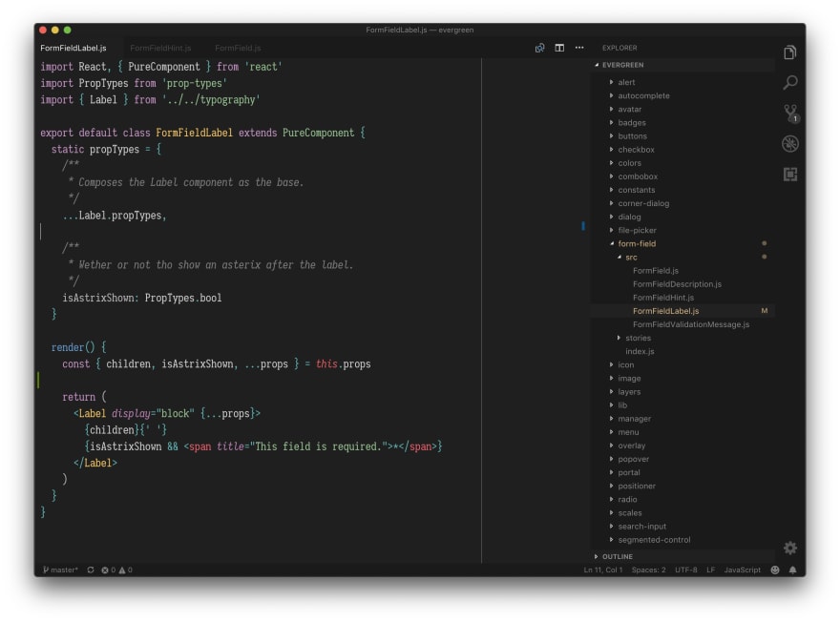
Task: Collapse the EVERGREEN explorer section
Action: pos(683,65)
